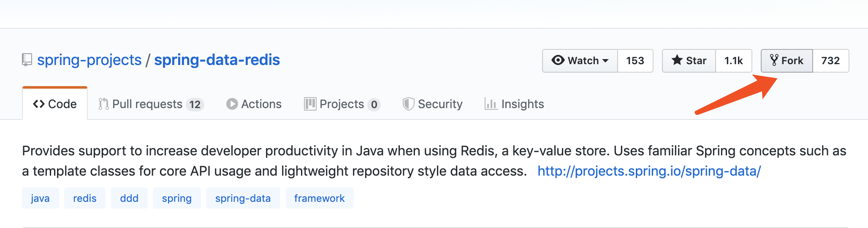Screen dimensions: 868x228
Task: Select the redis topic tag
Action: point(85,198)
